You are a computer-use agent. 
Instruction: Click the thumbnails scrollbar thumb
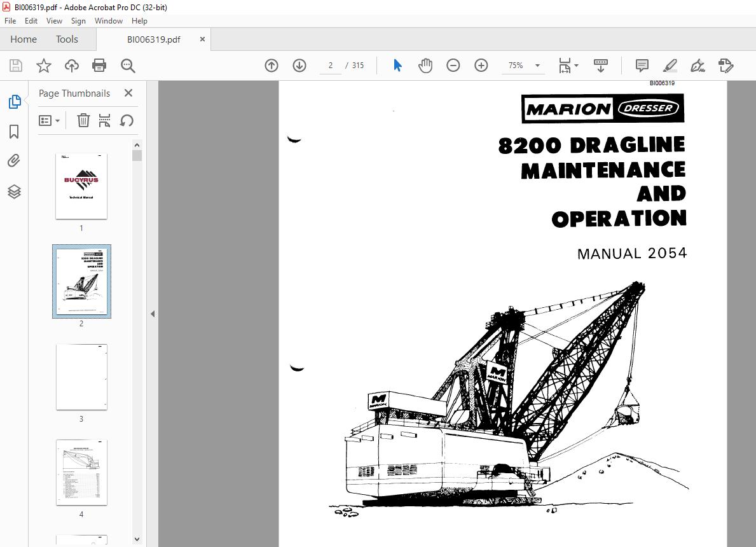[137, 155]
